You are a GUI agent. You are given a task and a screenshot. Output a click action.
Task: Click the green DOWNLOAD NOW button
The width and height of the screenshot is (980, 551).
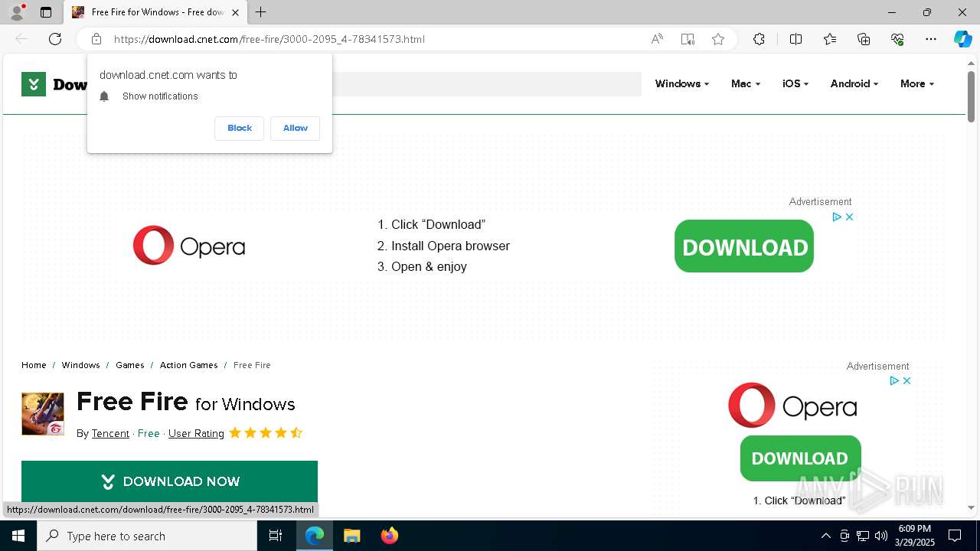pyautogui.click(x=169, y=481)
